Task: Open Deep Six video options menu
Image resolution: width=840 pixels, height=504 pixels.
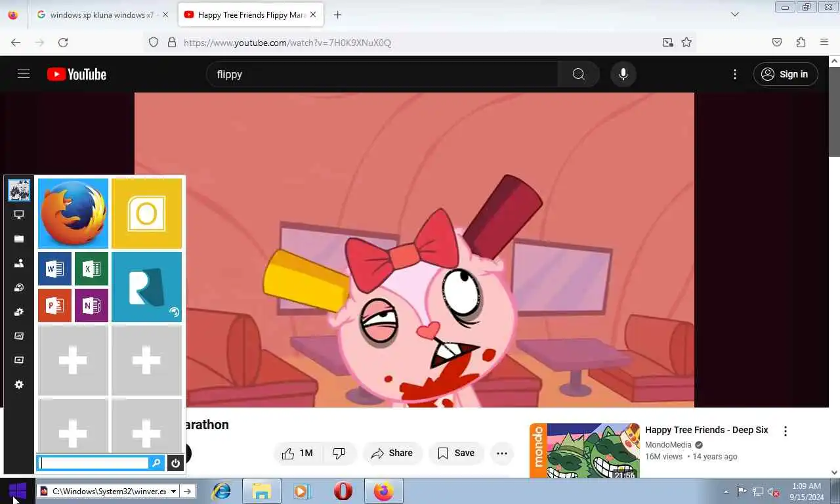Action: point(786,431)
